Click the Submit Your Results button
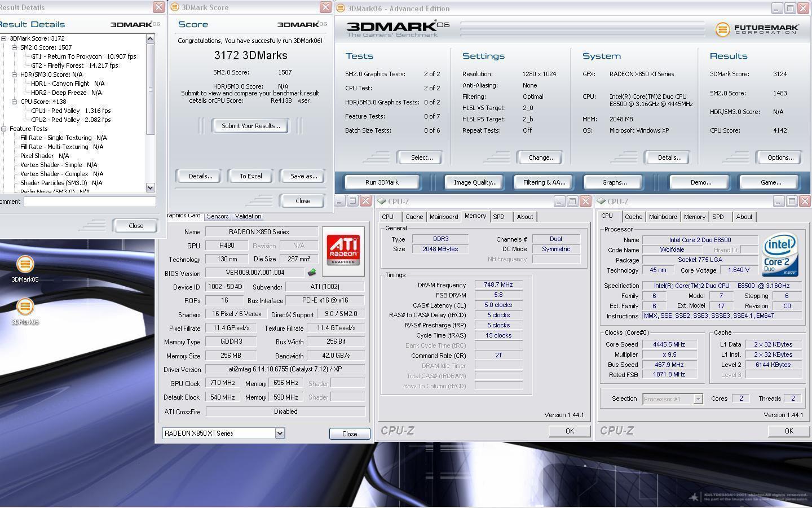This screenshot has height=508, width=812. [250, 126]
